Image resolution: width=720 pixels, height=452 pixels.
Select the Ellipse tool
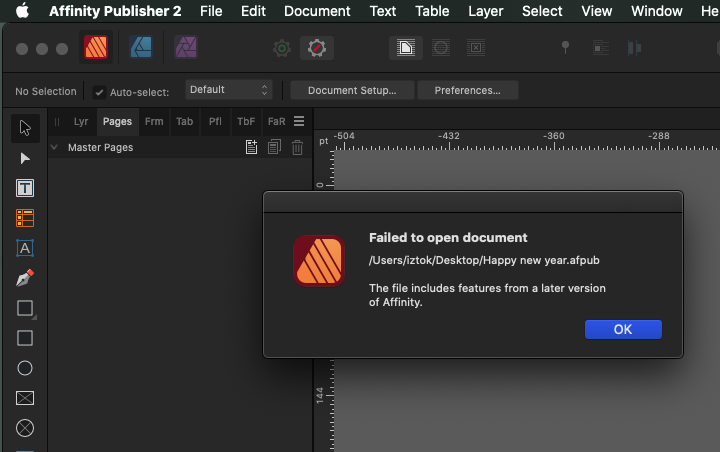pyautogui.click(x=25, y=368)
